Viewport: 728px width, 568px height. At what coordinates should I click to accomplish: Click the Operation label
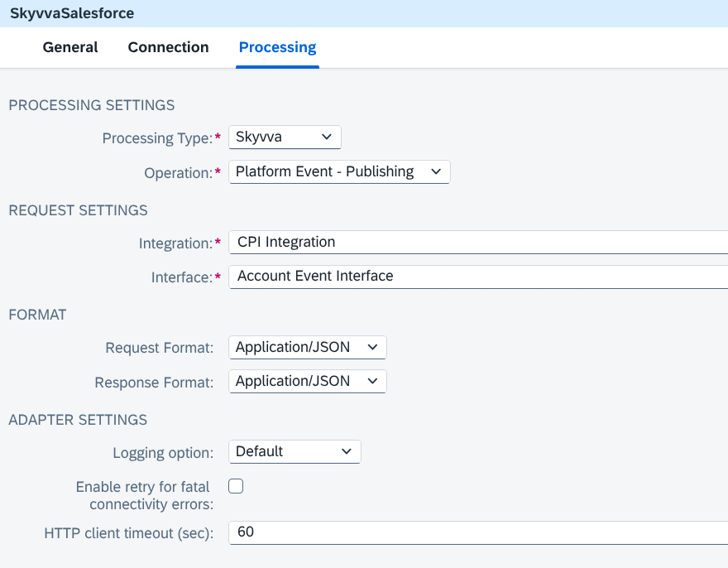click(x=179, y=173)
